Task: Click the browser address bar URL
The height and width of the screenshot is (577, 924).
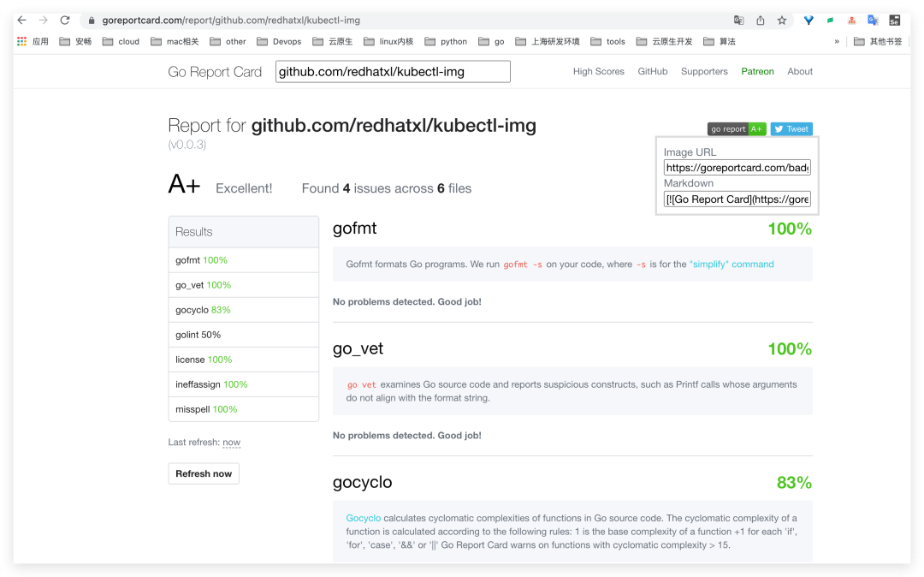Action: click(231, 21)
